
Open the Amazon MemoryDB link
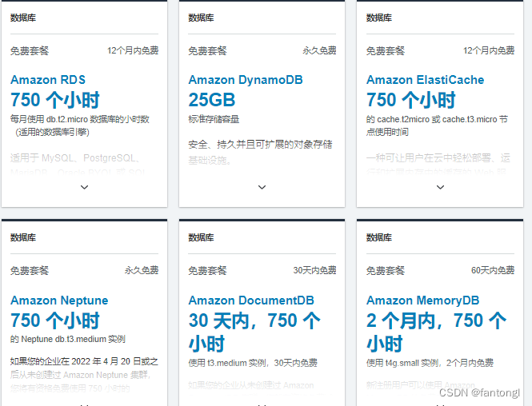tap(422, 301)
